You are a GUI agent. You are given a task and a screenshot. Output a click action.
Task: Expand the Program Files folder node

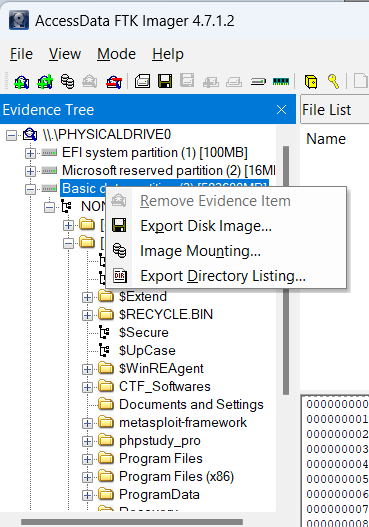coord(87,459)
